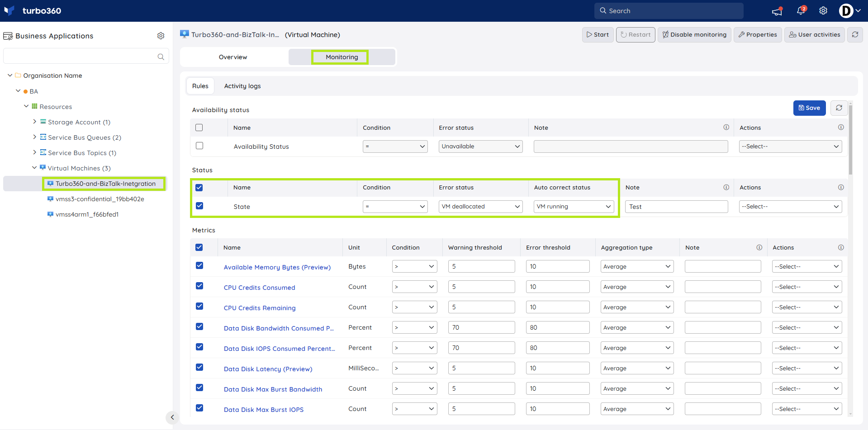This screenshot has width=868, height=430.
Task: Open State error status VM deallocated dropdown
Action: [480, 207]
